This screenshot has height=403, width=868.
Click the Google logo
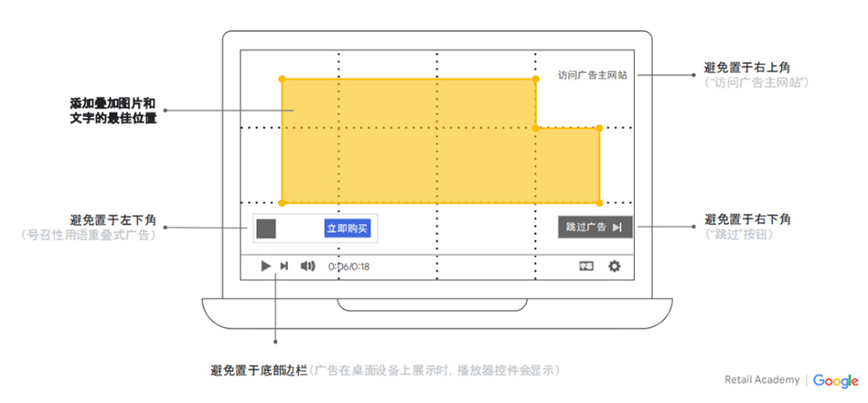coord(836,380)
